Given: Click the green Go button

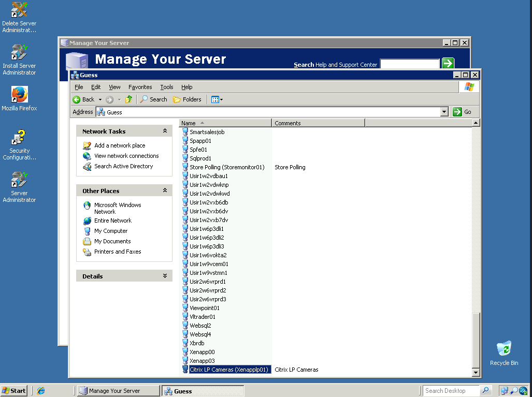Looking at the screenshot, I should pyautogui.click(x=462, y=112).
